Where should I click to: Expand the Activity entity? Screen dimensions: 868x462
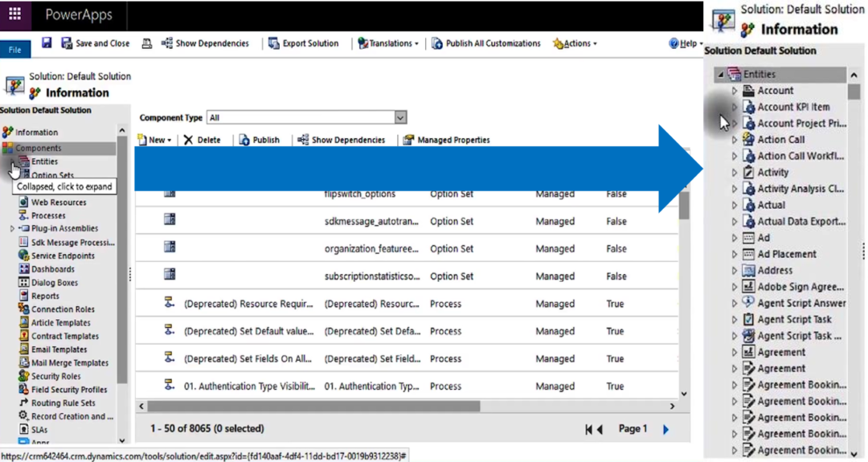[735, 173]
